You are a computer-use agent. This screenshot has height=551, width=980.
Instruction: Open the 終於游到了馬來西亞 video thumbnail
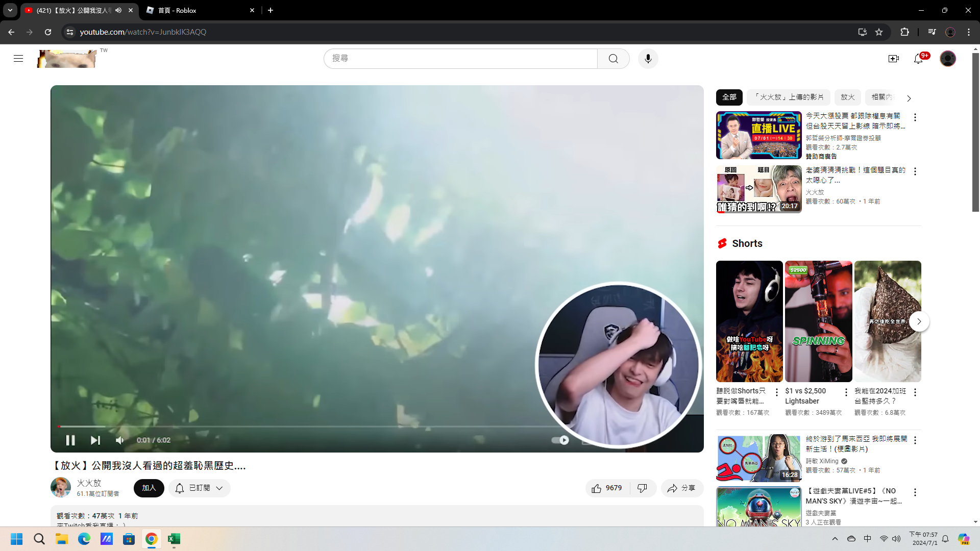pyautogui.click(x=758, y=458)
